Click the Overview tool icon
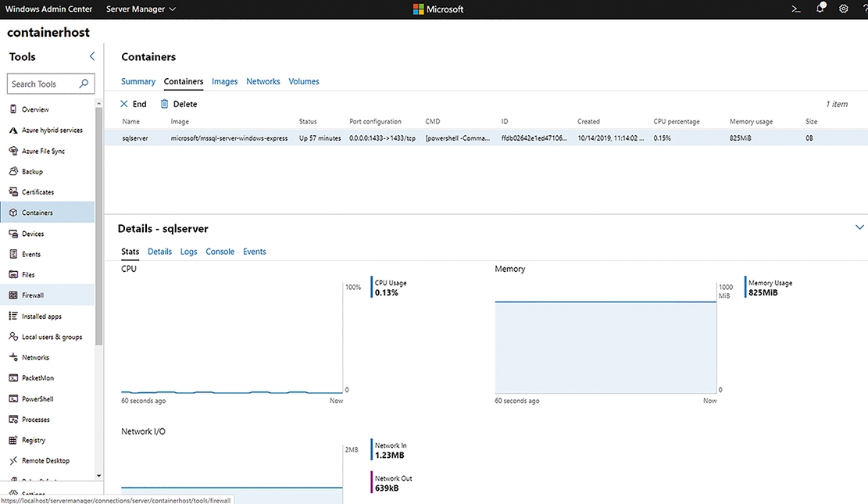The width and height of the screenshot is (868, 504). 13,109
